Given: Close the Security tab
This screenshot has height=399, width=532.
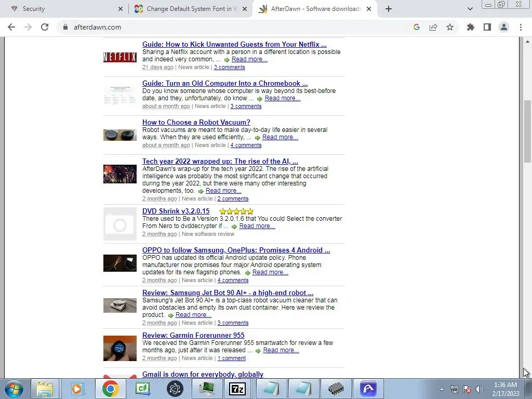Looking at the screenshot, I should (x=121, y=9).
